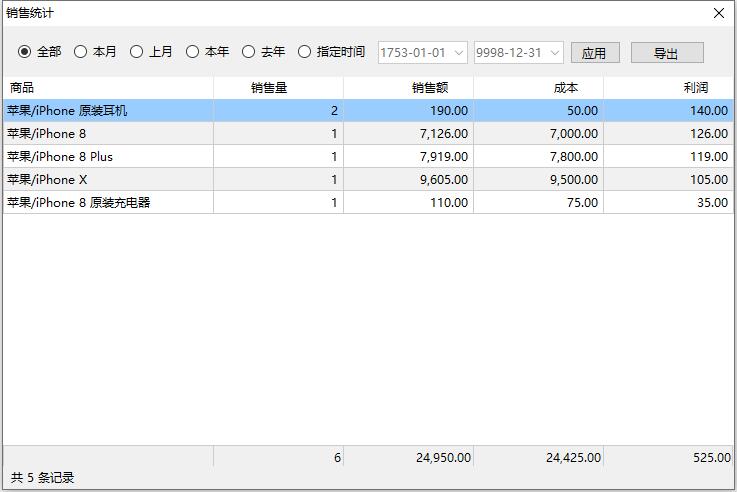This screenshot has width=737, height=492.
Task: Open the end date dropdown 9998-12-31
Action: [555, 53]
